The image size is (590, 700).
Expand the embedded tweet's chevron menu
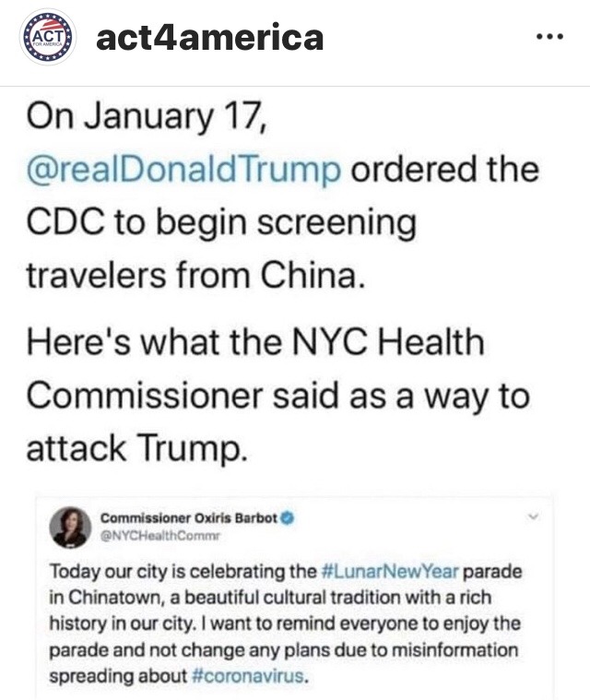[x=533, y=517]
